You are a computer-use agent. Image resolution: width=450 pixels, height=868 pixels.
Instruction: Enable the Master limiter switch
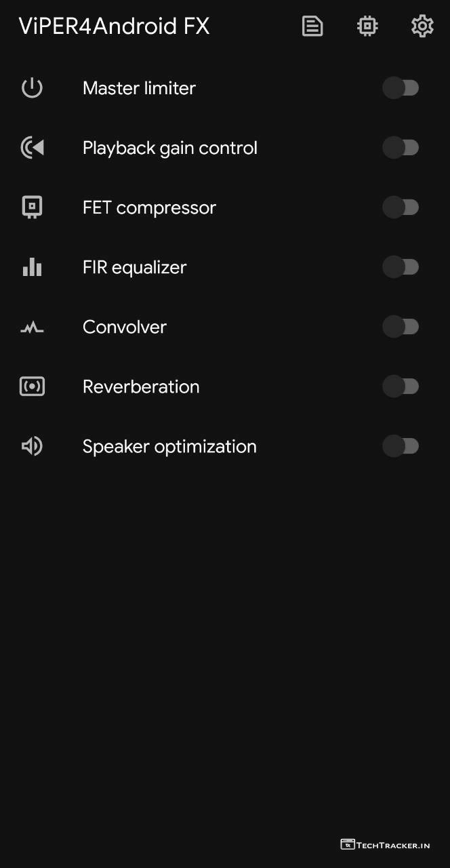(x=401, y=88)
